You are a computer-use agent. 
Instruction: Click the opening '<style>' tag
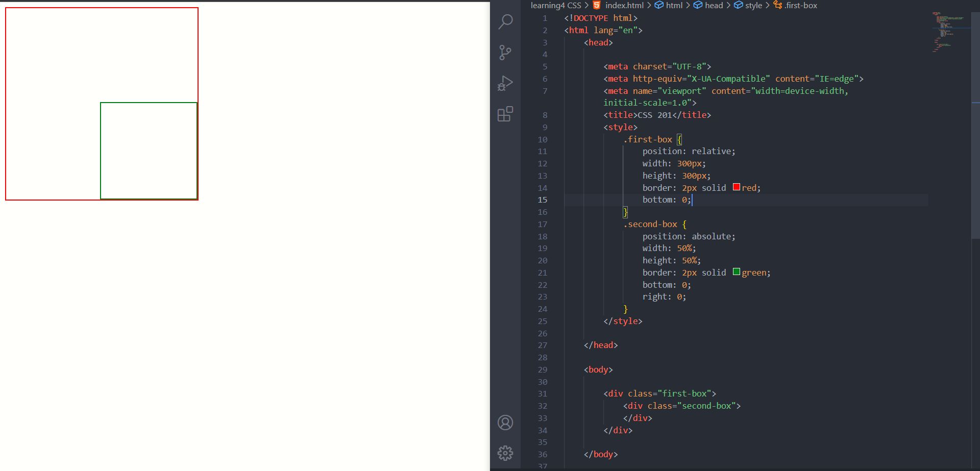(620, 128)
